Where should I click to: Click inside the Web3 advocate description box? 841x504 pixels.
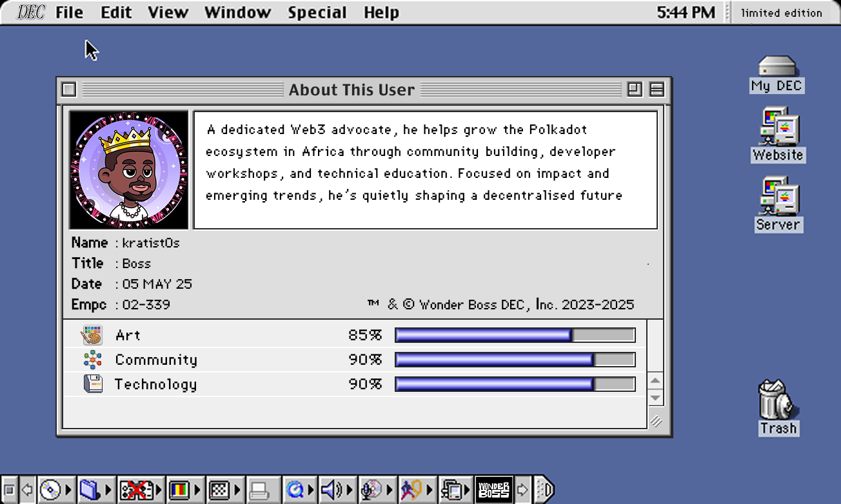(x=426, y=170)
